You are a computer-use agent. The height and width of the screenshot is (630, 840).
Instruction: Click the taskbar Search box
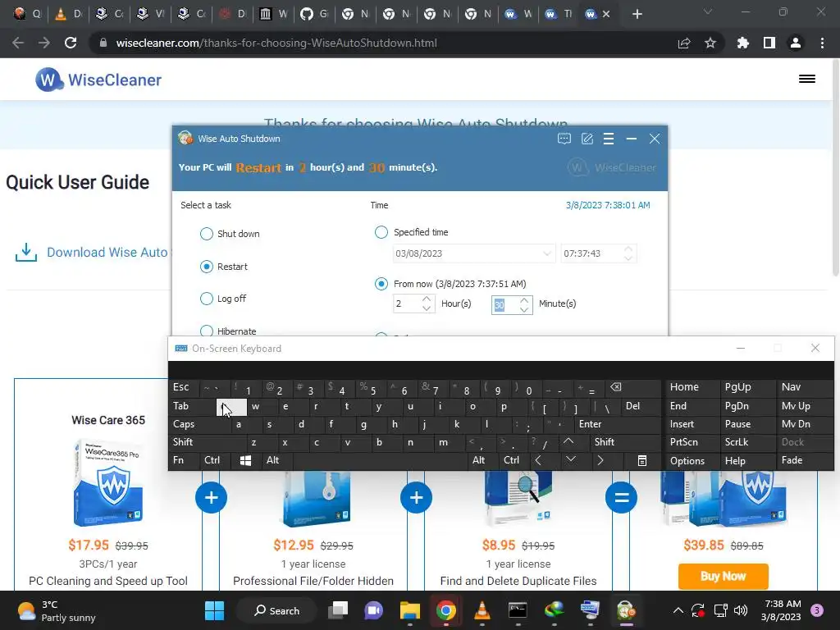(277, 610)
